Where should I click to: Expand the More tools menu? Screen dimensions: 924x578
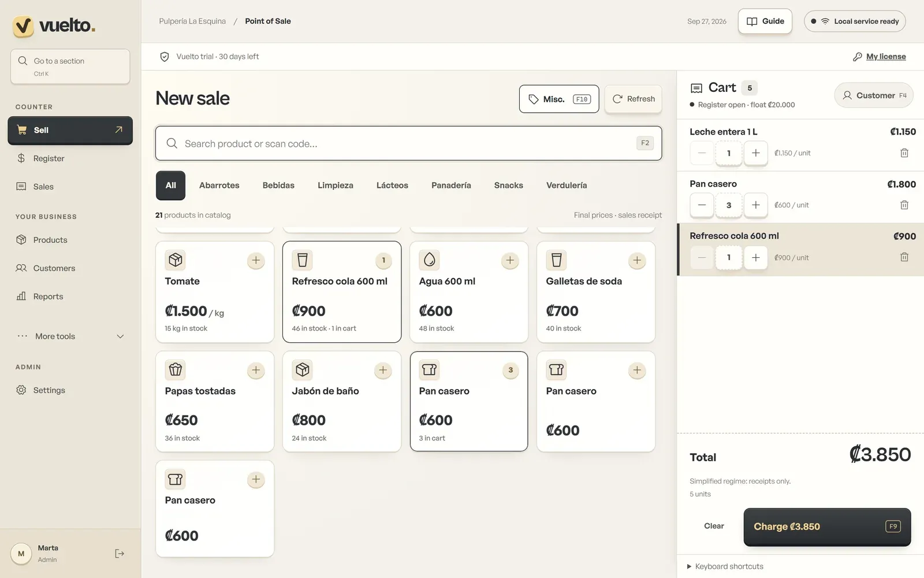click(x=70, y=336)
